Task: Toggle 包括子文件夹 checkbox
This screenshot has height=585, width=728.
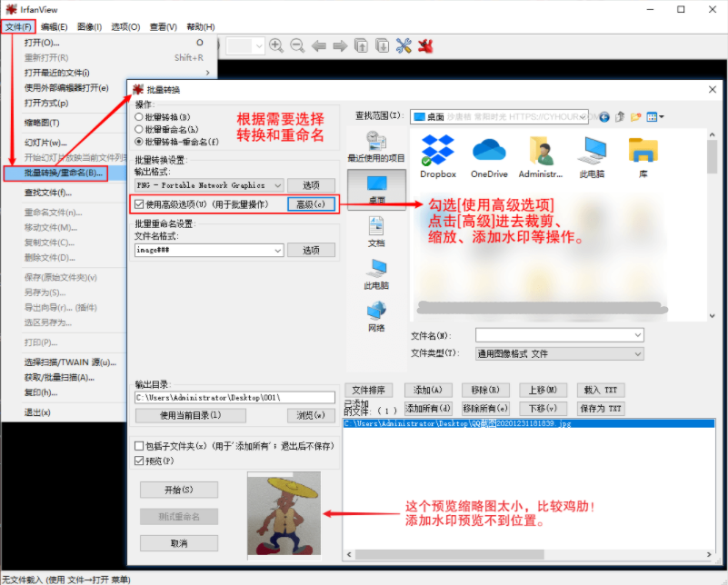Action: click(139, 446)
